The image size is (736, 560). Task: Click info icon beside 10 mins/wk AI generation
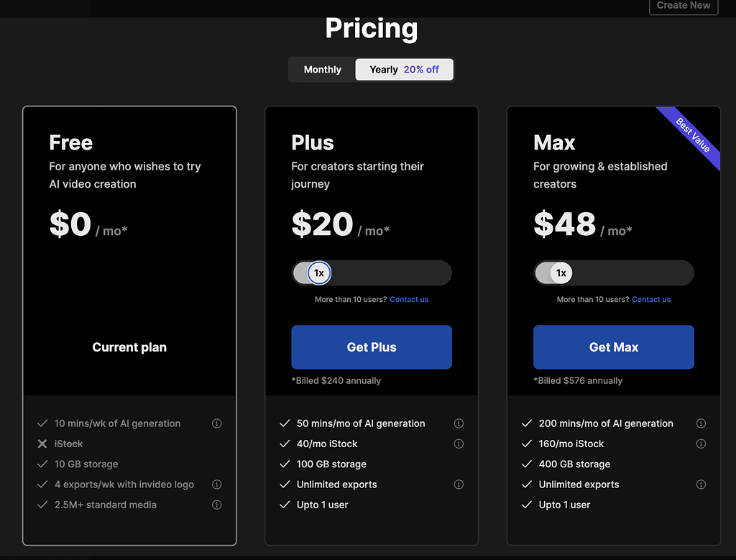tap(217, 424)
